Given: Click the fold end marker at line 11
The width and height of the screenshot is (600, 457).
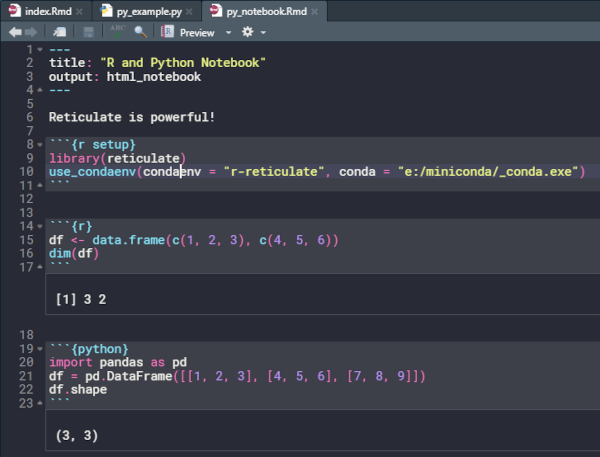Looking at the screenshot, I should click(40, 185).
